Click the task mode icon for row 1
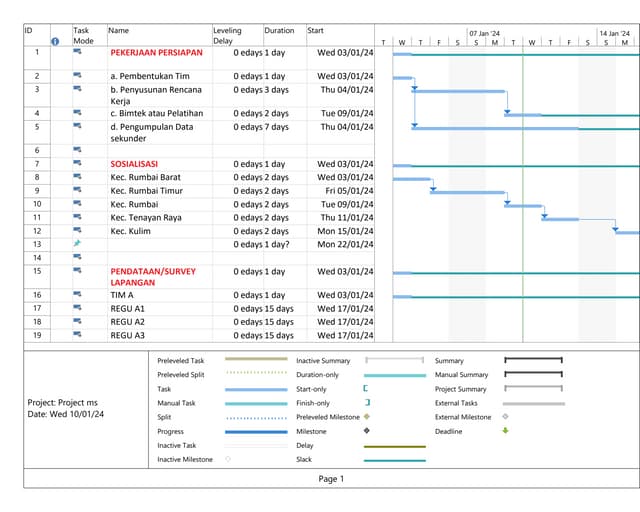 78,52
